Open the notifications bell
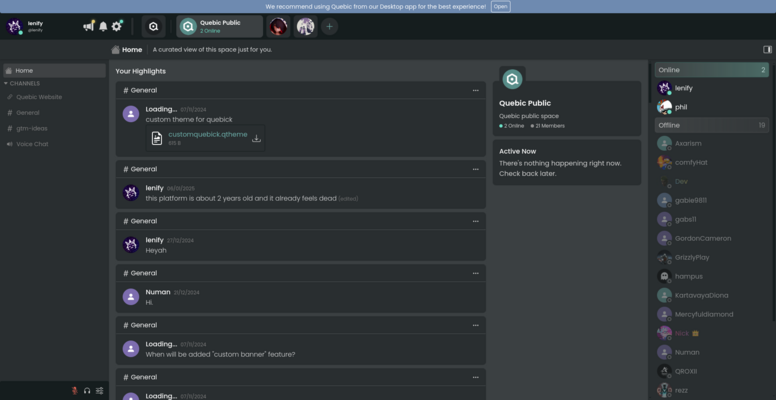The image size is (776, 400). 103,26
